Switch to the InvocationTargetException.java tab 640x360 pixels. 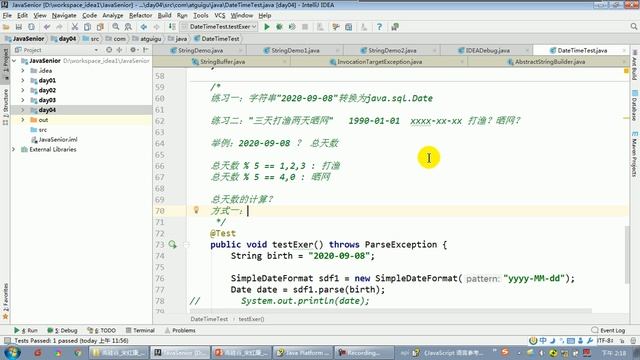[x=379, y=62]
